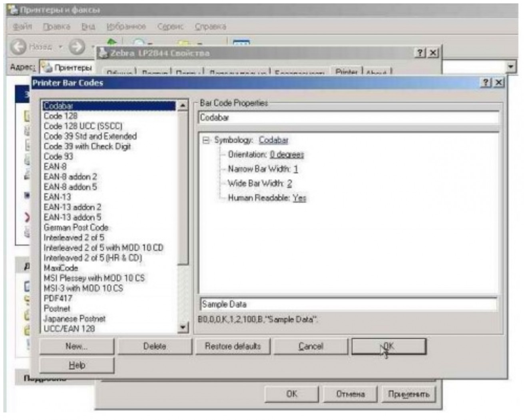Change Orientation 0 degrees value

pos(287,155)
